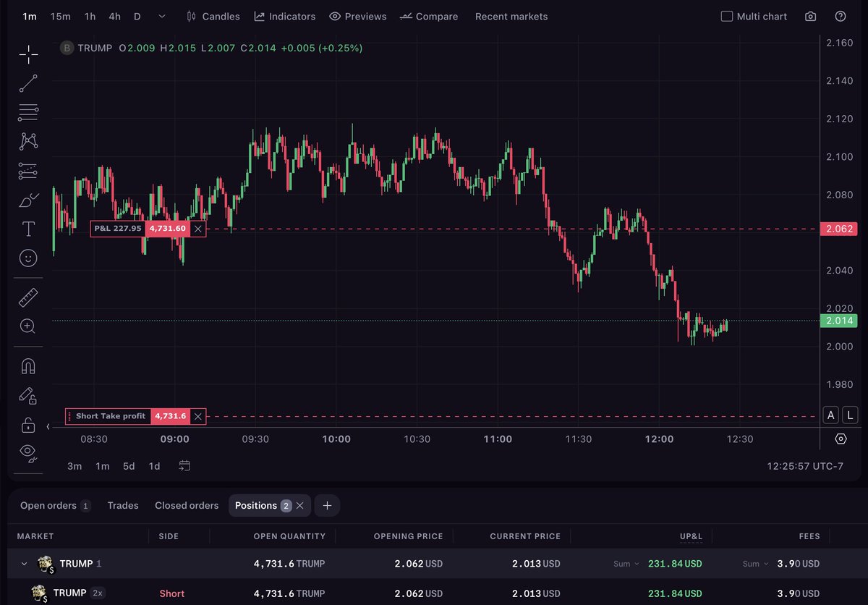Viewport: 868px width, 605px height.
Task: Open the help question mark icon
Action: coord(841,16)
